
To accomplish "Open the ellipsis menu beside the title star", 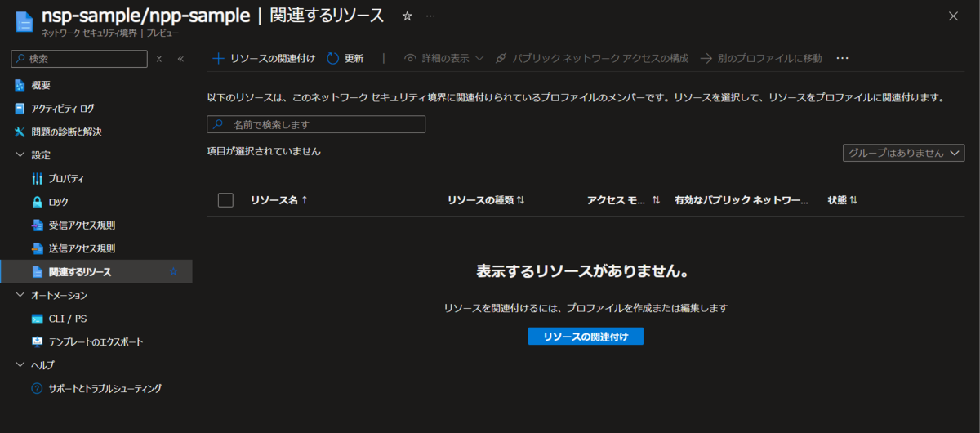I will pyautogui.click(x=430, y=16).
